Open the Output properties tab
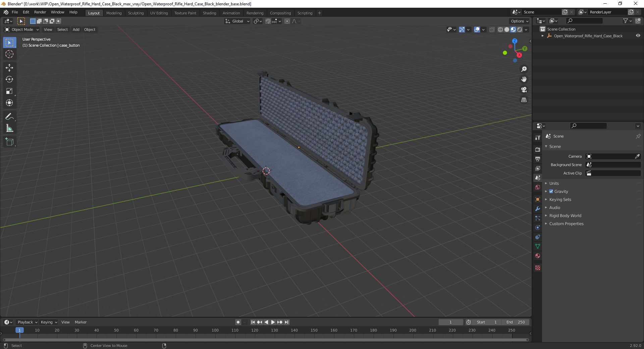Viewport: 644px width, 349px height. point(538,159)
